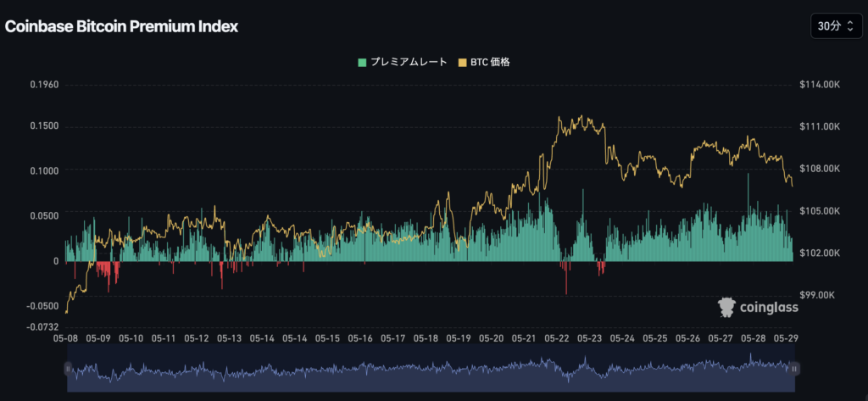Screen dimensions: 868x401
Task: Click the mini overview chart in range selector
Action: (x=431, y=368)
